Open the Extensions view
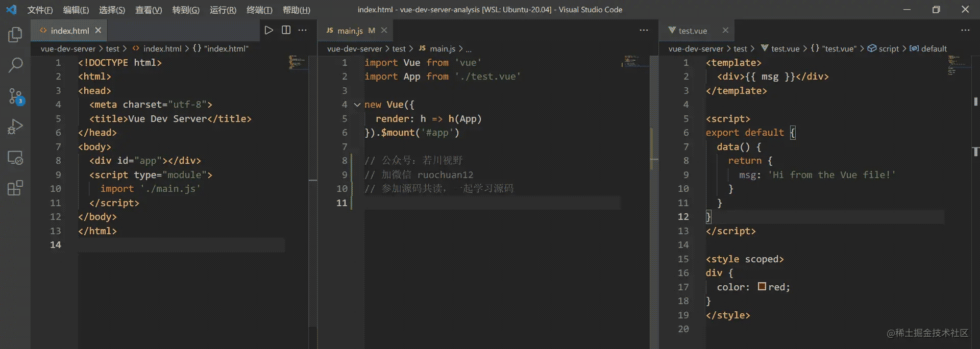 click(15, 188)
